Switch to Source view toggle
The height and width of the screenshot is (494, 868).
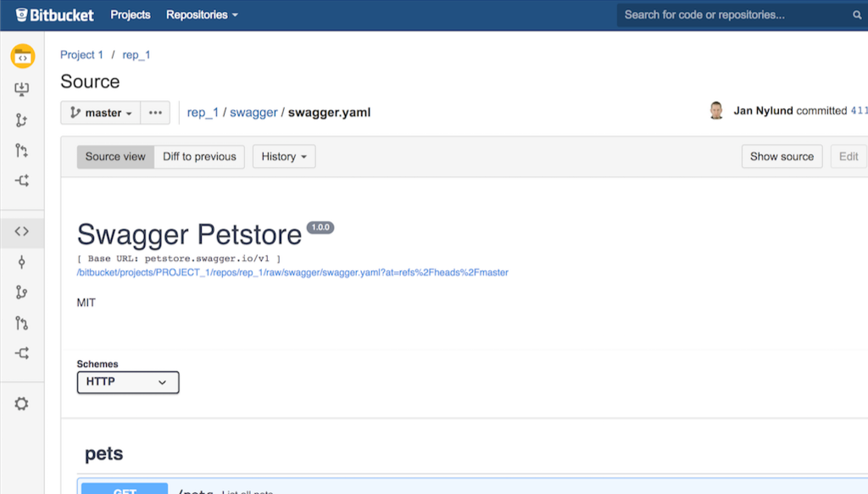pyautogui.click(x=115, y=157)
